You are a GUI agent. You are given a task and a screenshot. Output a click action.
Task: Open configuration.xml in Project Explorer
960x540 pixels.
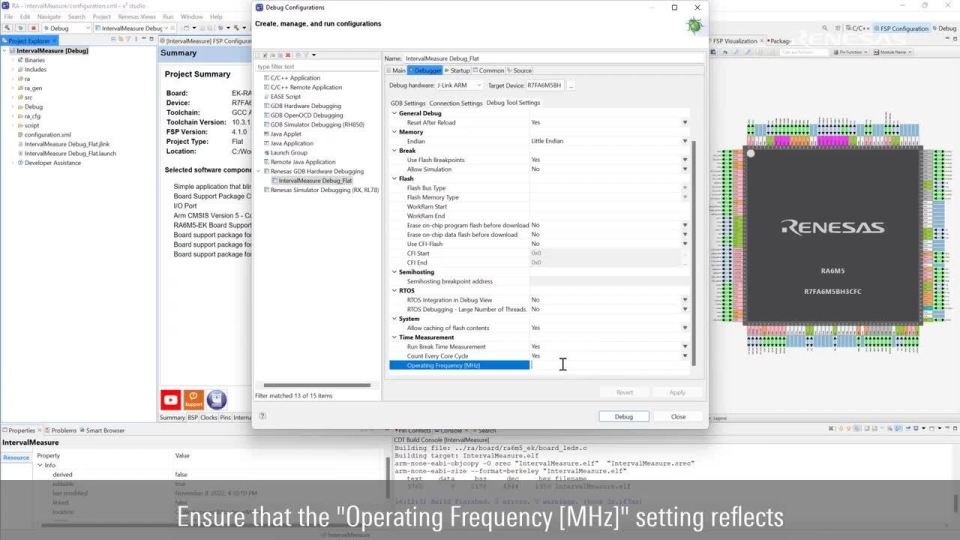click(x=47, y=134)
